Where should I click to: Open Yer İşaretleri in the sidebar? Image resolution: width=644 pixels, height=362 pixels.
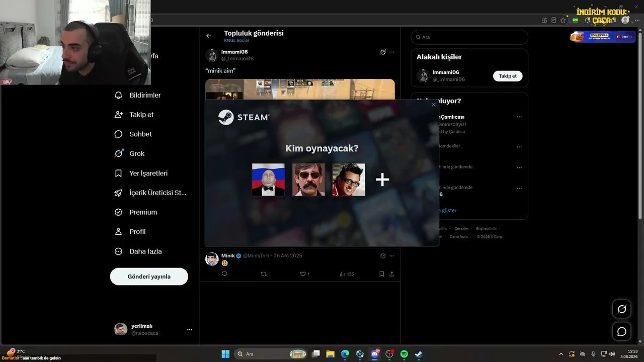(x=141, y=173)
